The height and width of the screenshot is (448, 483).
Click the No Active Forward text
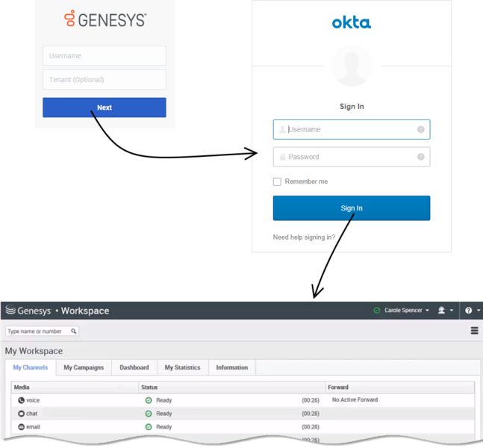pyautogui.click(x=355, y=399)
